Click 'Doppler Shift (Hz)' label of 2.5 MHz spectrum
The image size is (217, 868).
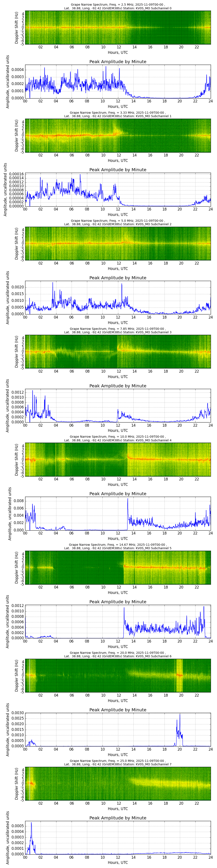[x=17, y=27]
